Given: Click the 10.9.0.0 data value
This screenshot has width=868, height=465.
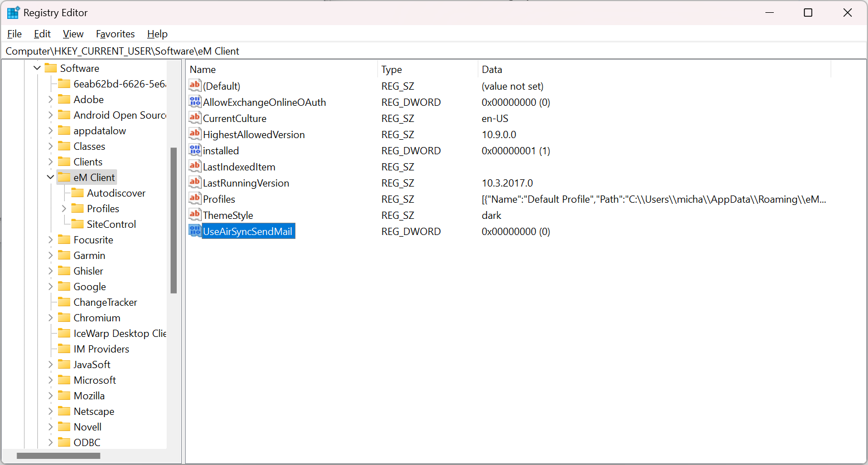Looking at the screenshot, I should (x=499, y=134).
